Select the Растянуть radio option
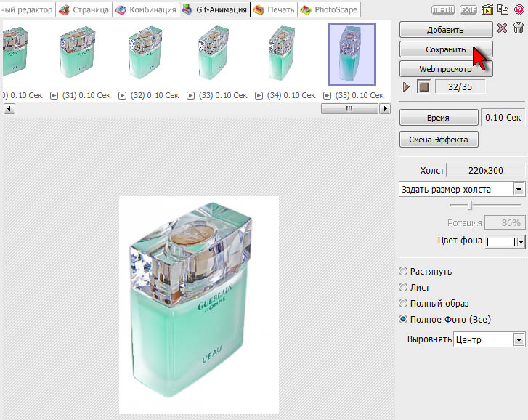Viewport: 528px width, 420px height. tap(403, 271)
